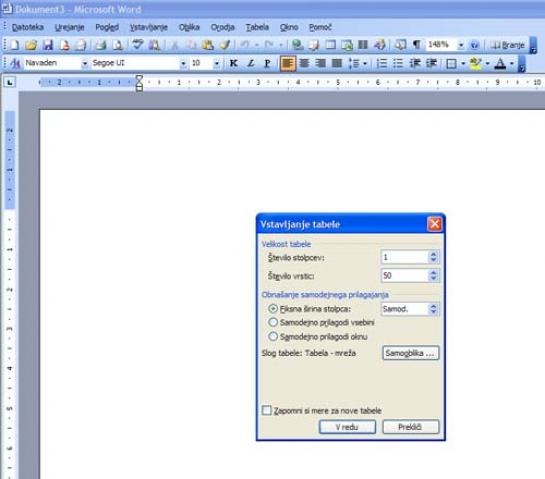Cancel the dialog with Prekliči
The height and width of the screenshot is (479, 545).
[x=410, y=427]
